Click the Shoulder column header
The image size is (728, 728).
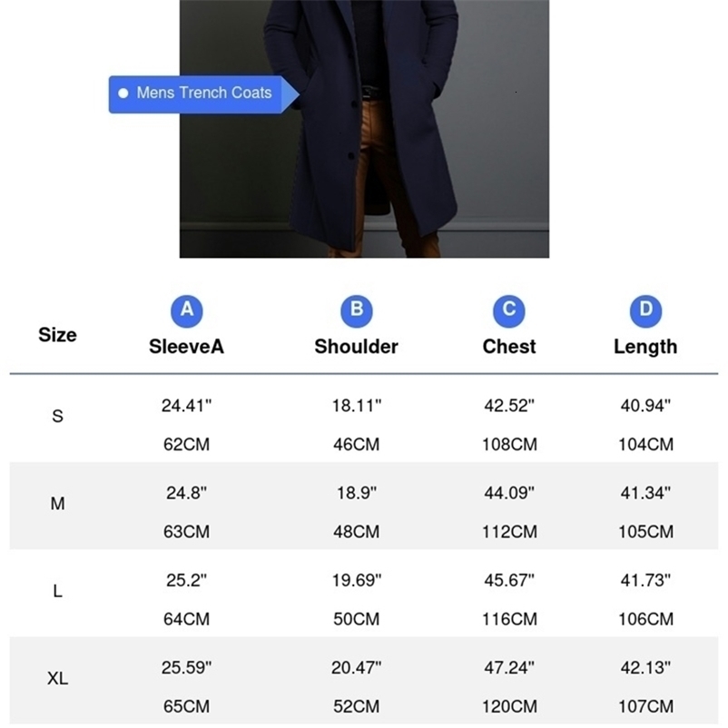coord(356,347)
